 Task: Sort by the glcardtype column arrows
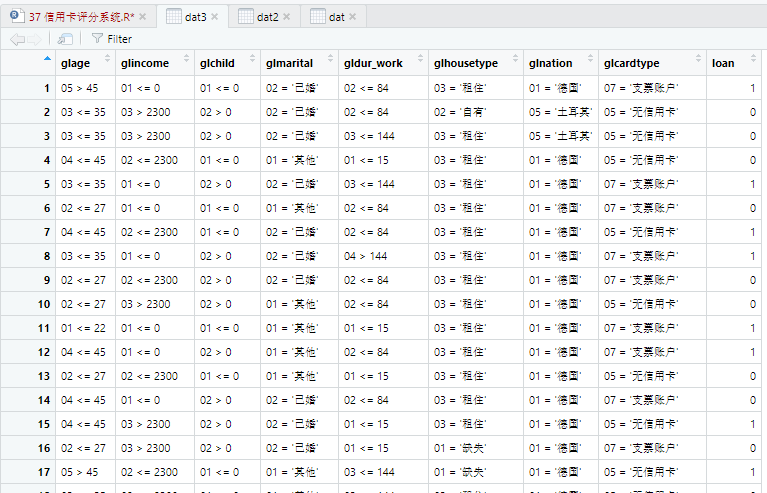tap(699, 59)
